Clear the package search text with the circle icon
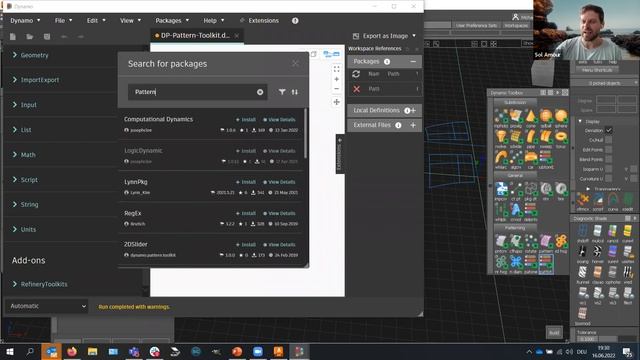The width and height of the screenshot is (640, 360). point(260,92)
